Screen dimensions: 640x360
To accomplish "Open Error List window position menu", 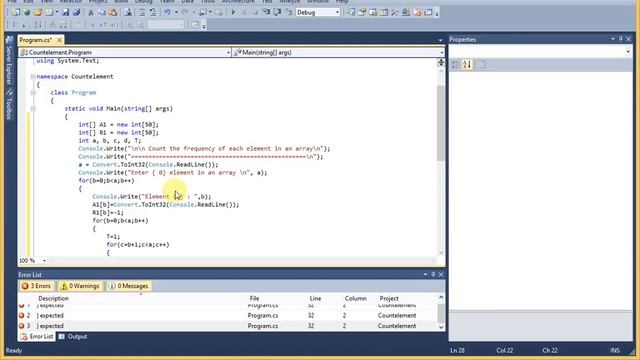I will tap(425, 275).
